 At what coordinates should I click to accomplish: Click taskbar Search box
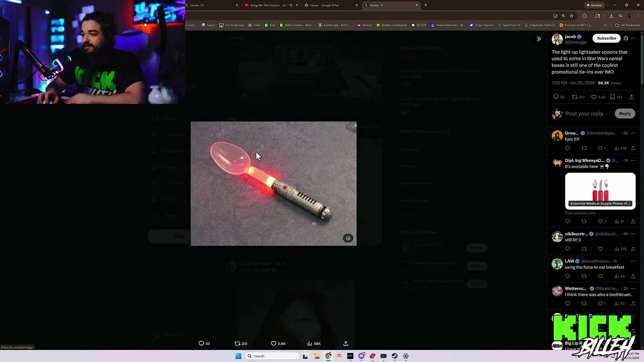(272, 356)
